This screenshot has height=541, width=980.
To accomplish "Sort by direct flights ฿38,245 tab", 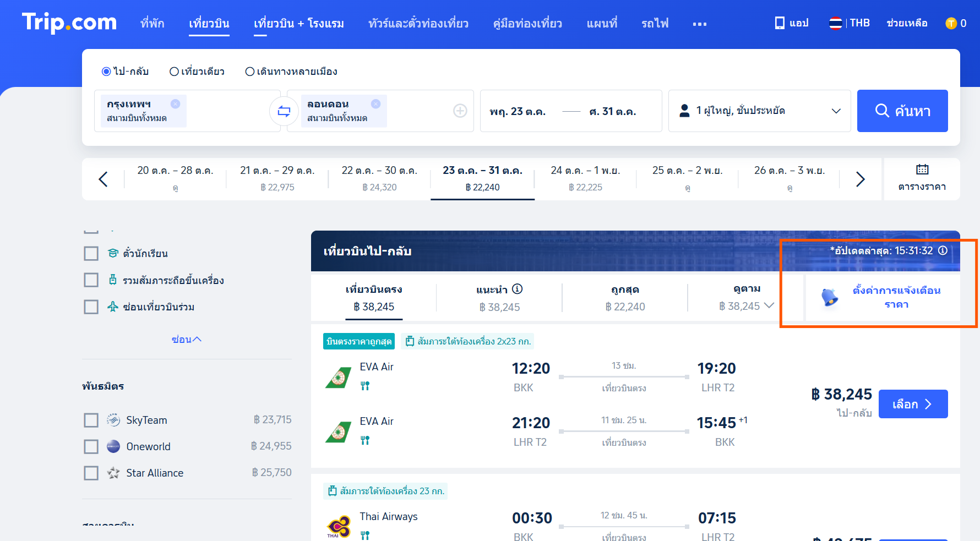I will click(374, 298).
